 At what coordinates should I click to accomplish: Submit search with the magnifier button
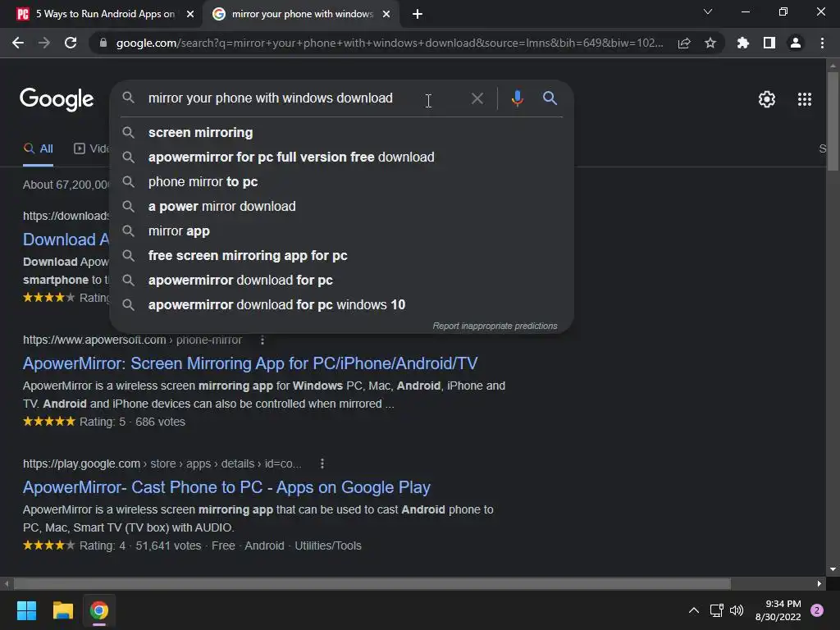pos(550,98)
